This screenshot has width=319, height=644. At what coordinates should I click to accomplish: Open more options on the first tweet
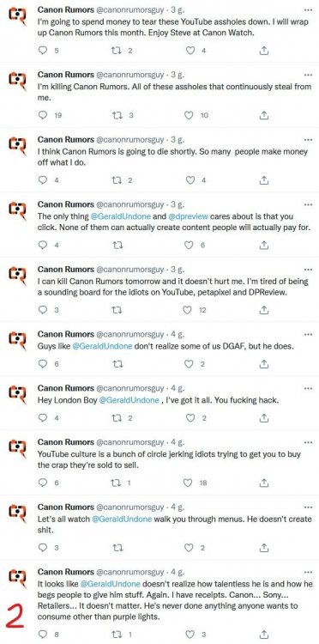pos(308,9)
